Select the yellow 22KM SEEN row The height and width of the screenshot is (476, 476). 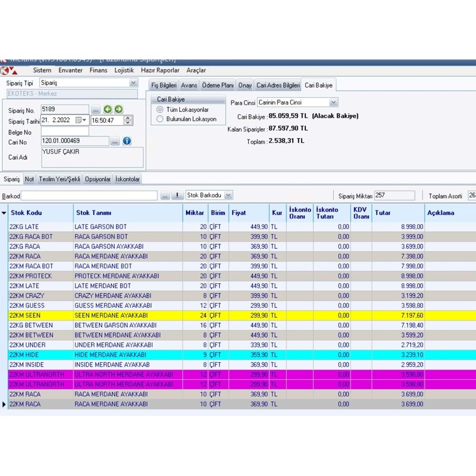tap(242, 316)
